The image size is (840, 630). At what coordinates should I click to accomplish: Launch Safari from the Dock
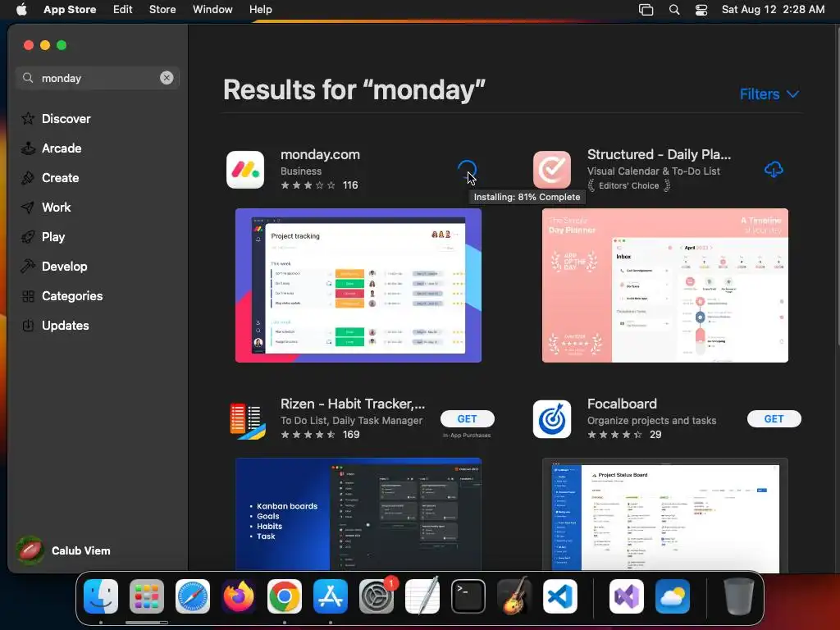(192, 596)
